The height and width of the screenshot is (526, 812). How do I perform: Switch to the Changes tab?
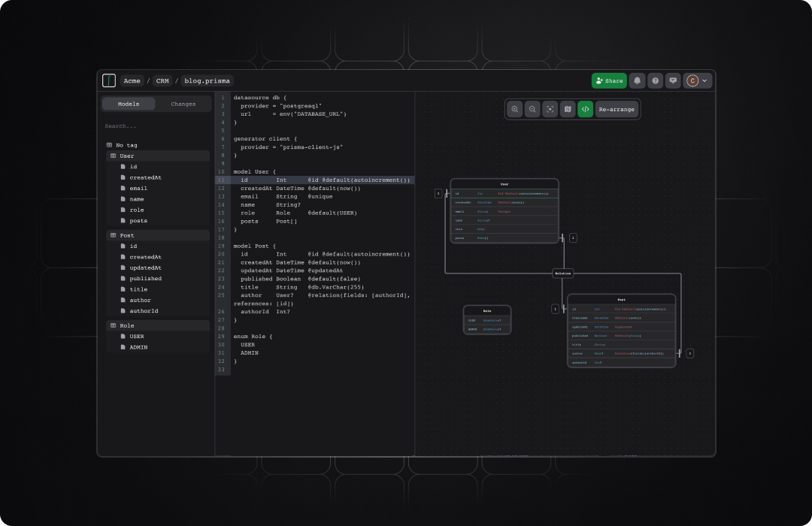point(183,104)
